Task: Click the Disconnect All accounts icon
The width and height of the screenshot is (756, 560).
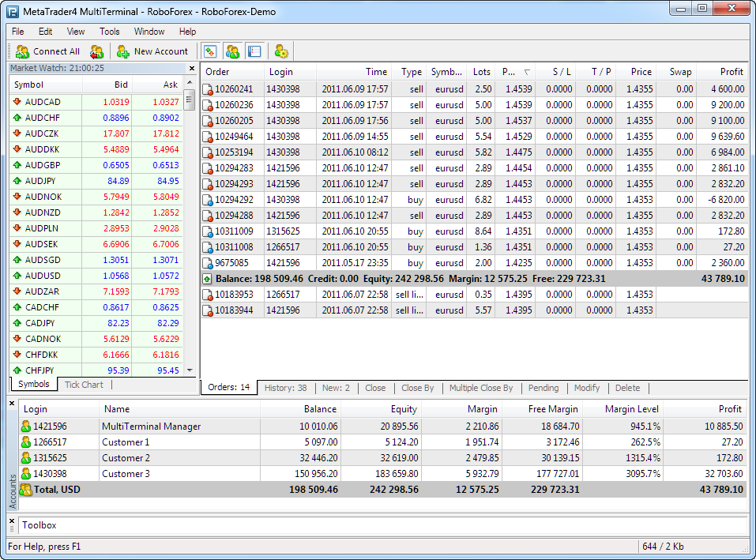Action: [x=96, y=51]
